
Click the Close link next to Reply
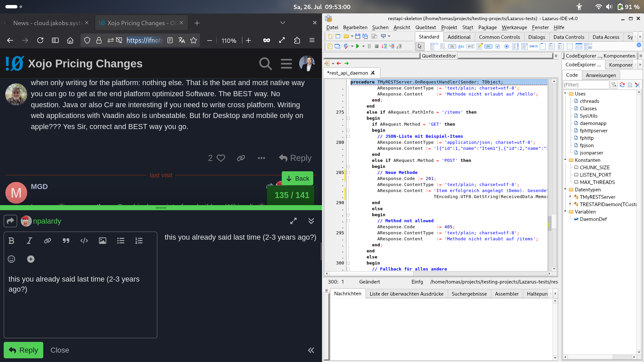[x=60, y=350]
